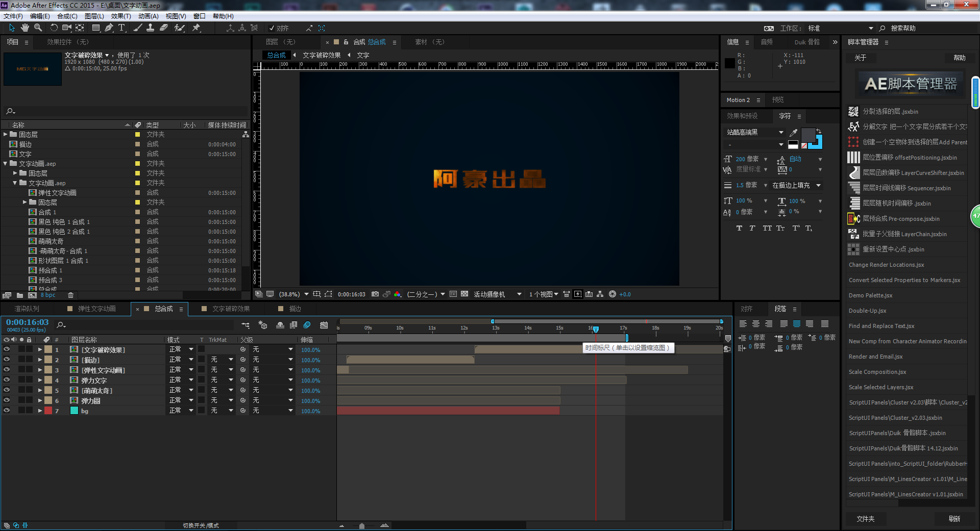
Task: Toggle the 对齐 snapping checkbox
Action: point(272,29)
